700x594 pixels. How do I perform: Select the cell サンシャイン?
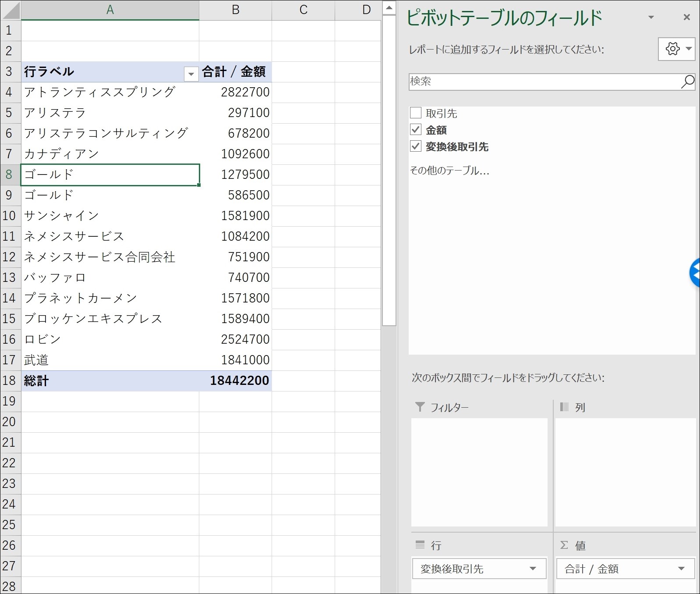pyautogui.click(x=110, y=216)
